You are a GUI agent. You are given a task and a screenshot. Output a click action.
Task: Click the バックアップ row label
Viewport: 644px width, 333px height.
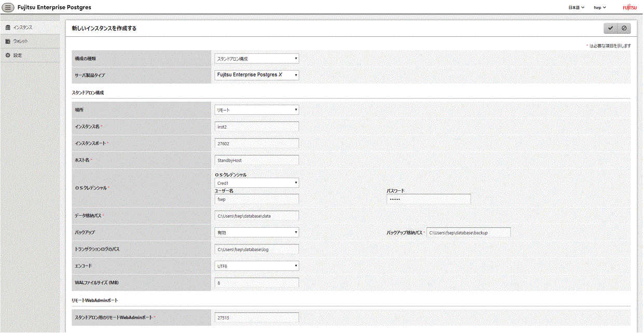pos(85,232)
